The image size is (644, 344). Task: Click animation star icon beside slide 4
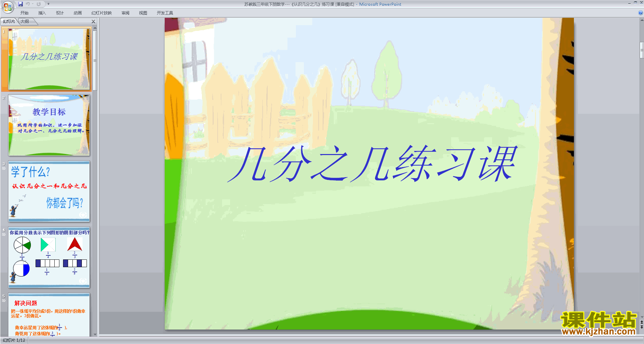pos(4,235)
